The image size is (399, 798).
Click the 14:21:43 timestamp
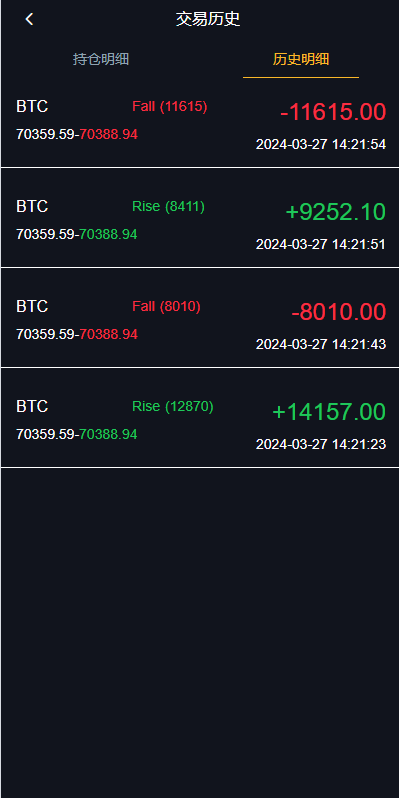(321, 344)
